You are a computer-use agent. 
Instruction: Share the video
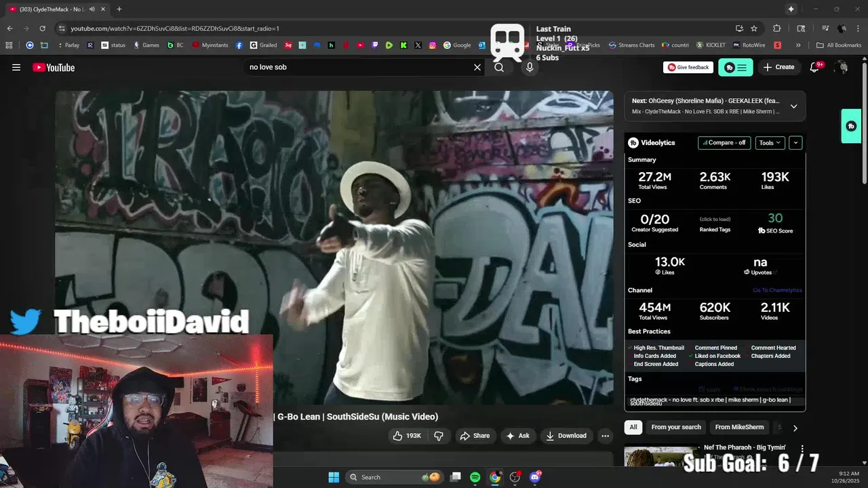pyautogui.click(x=475, y=436)
